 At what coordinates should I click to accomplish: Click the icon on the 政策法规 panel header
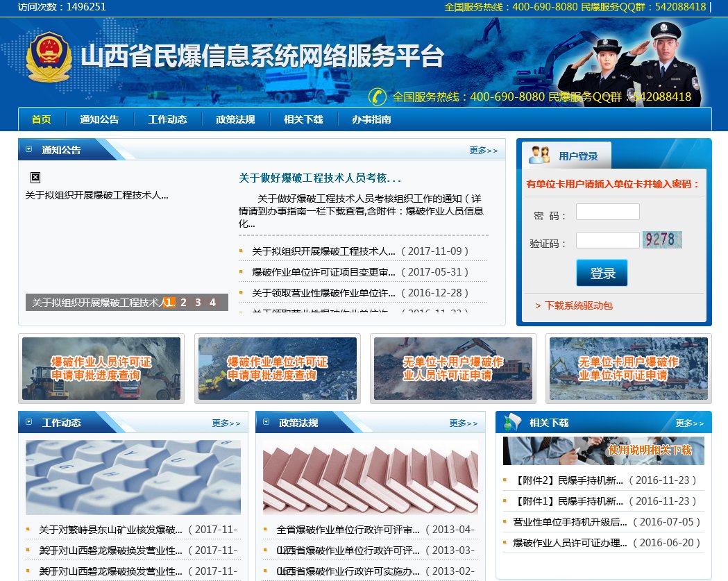[267, 421]
